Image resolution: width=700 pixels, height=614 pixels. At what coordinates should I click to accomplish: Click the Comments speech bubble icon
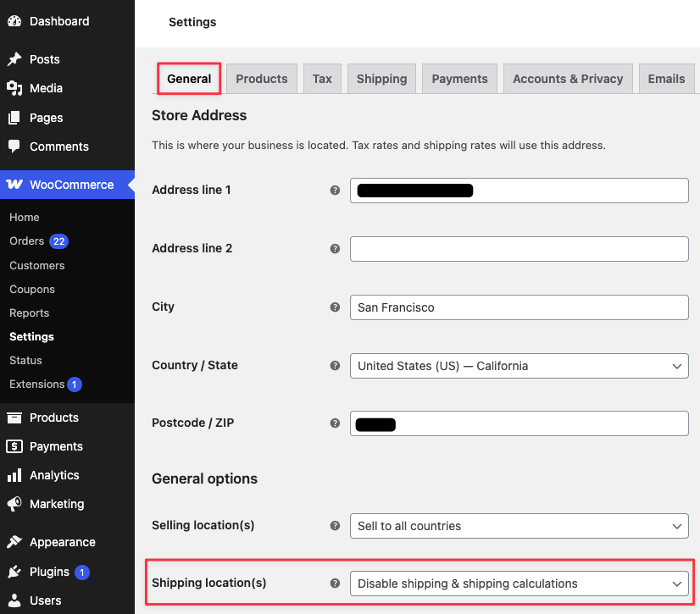14,147
